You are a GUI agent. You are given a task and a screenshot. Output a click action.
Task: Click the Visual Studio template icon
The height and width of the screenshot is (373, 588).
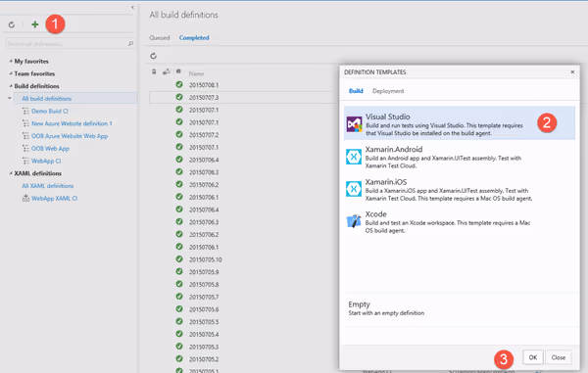[x=354, y=124]
